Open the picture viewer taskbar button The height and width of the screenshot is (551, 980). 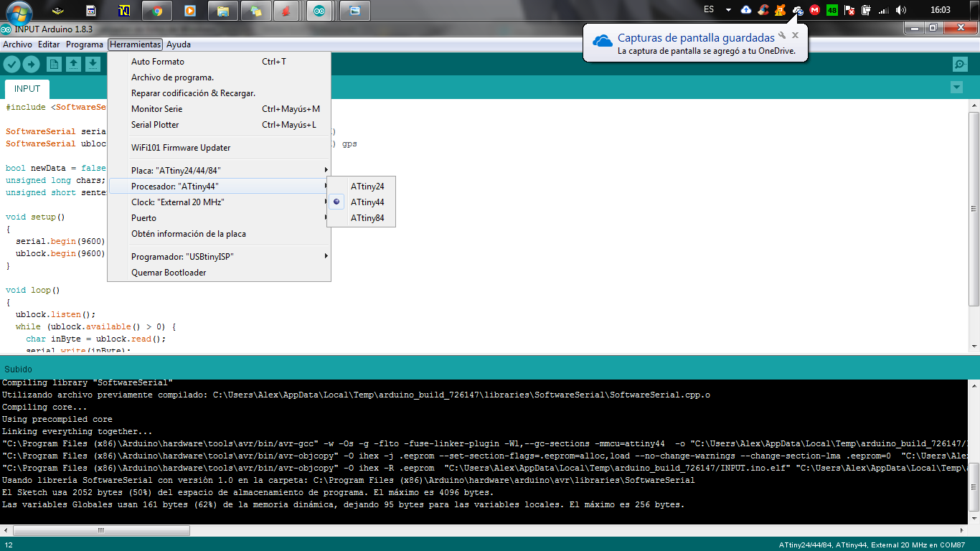click(x=354, y=11)
